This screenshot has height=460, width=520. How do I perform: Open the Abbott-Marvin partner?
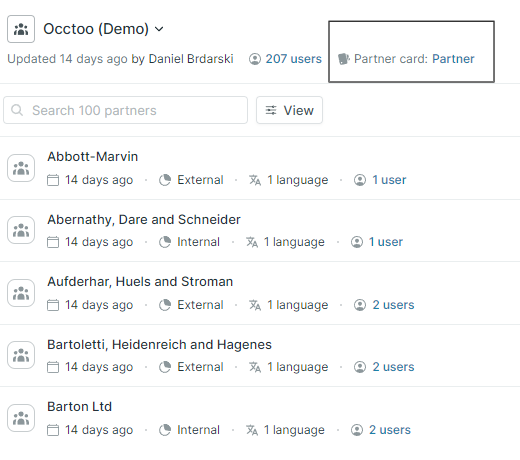(x=93, y=156)
